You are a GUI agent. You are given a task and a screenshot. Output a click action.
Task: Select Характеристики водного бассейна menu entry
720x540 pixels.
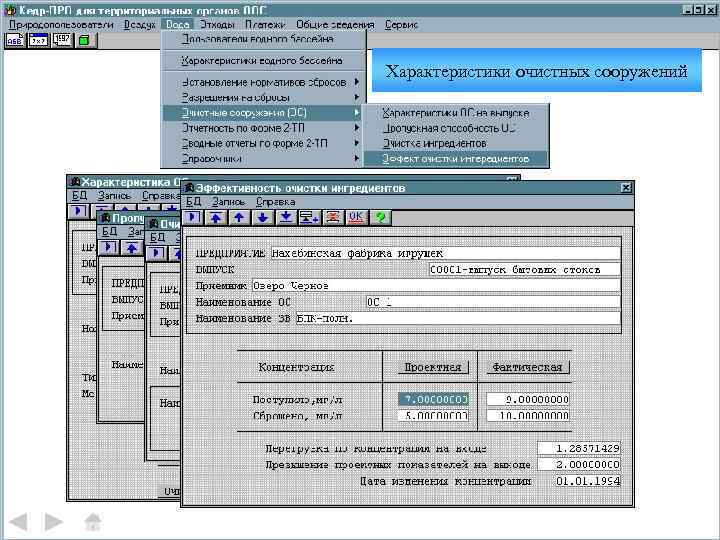click(x=264, y=61)
